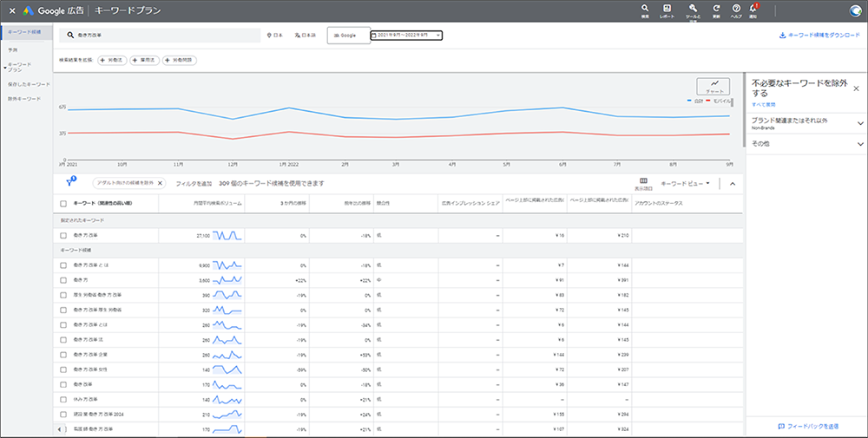
Task: Remove the adult content exclusion filter chip
Action: (160, 183)
